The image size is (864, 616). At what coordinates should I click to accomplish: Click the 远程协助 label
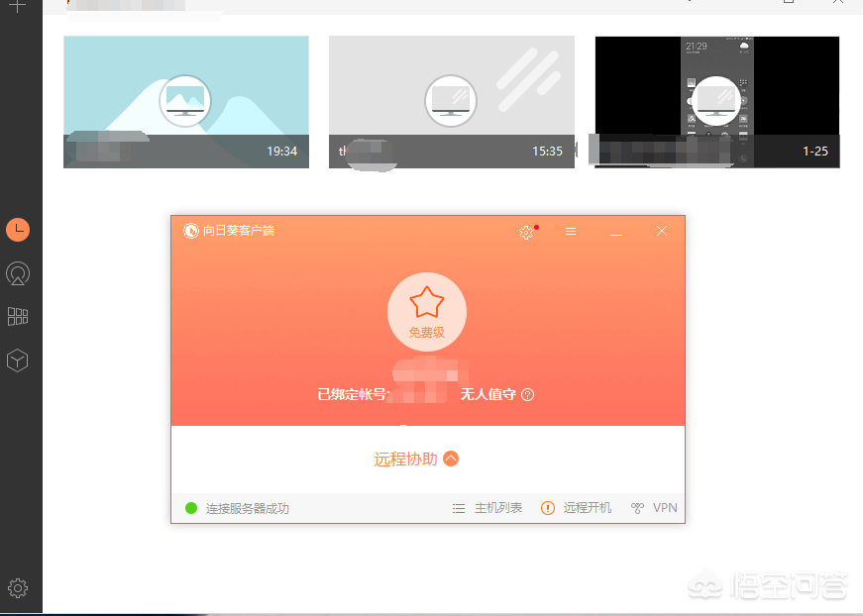(405, 459)
